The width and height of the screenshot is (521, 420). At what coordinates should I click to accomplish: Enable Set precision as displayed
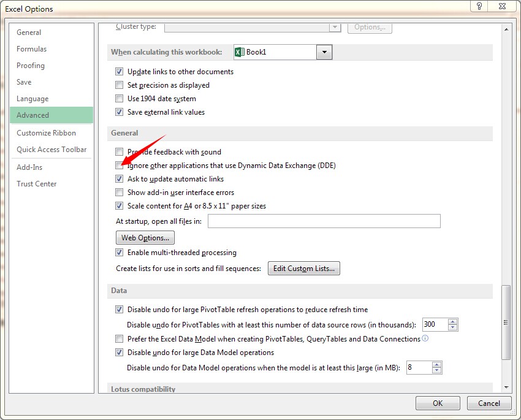coord(119,85)
